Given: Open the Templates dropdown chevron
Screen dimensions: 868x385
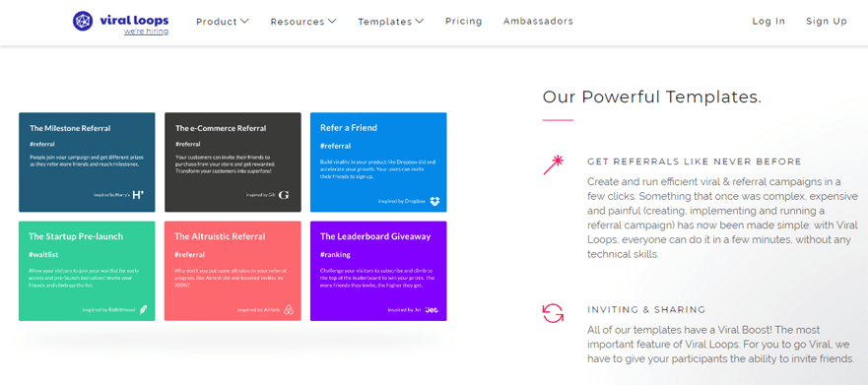Looking at the screenshot, I should (x=419, y=21).
